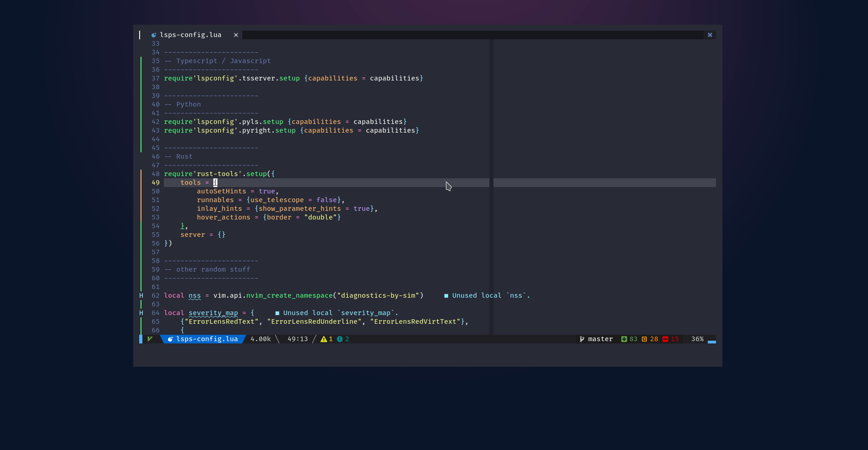Viewport: 868px width, 450px height.
Task: Select the lsps-config.lua label in the statusline
Action: pos(206,339)
